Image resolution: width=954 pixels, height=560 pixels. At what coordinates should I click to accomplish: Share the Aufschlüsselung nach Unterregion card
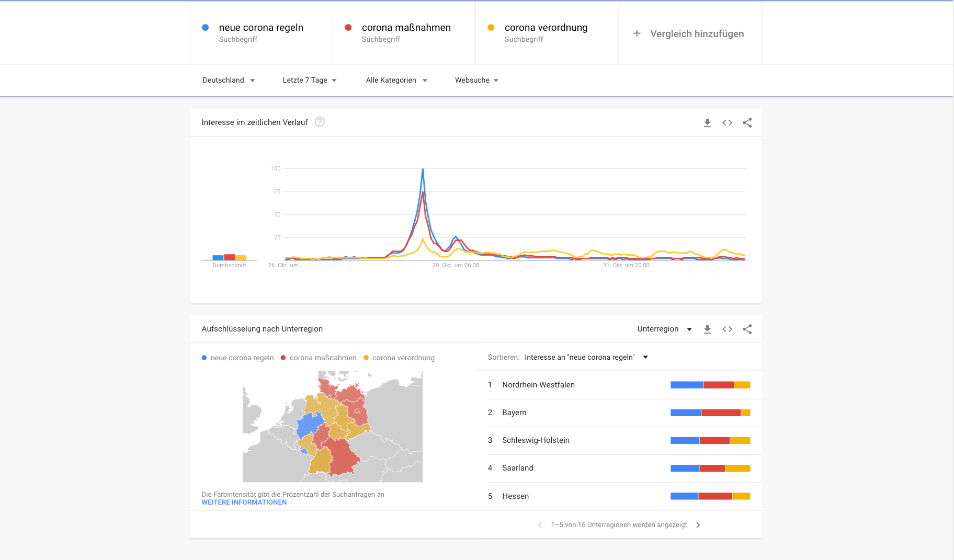[x=747, y=329]
